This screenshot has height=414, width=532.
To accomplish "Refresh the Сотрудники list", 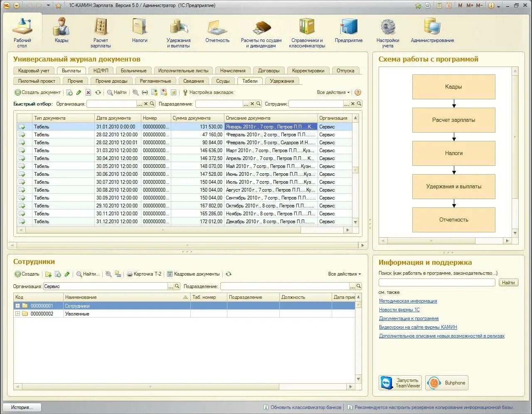I will pos(228,274).
